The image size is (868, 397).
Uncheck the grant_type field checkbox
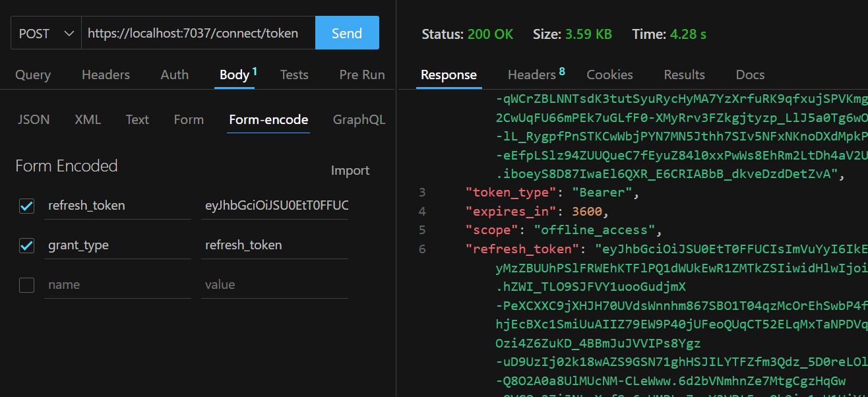[x=26, y=246]
